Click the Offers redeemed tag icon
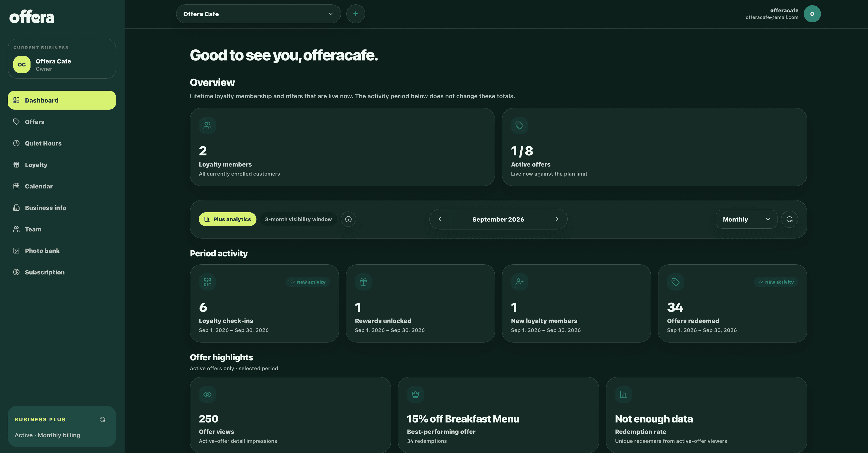868x453 pixels. click(676, 282)
